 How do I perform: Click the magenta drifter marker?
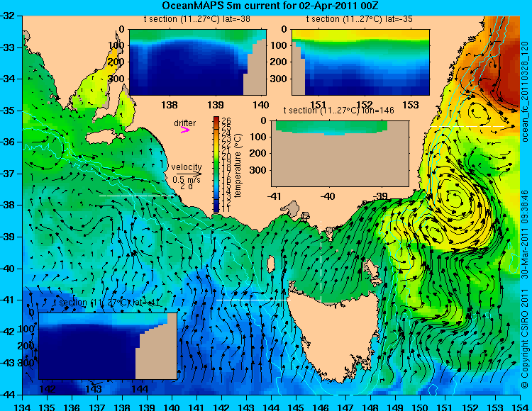click(185, 130)
